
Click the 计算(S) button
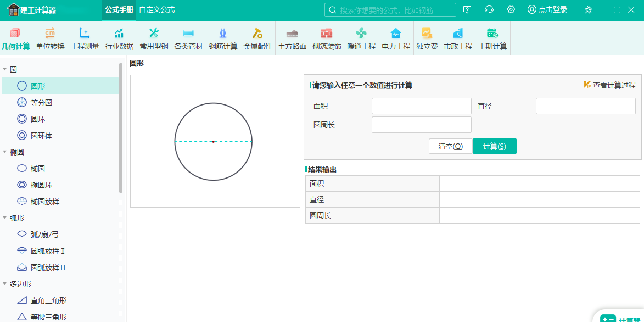tap(495, 146)
